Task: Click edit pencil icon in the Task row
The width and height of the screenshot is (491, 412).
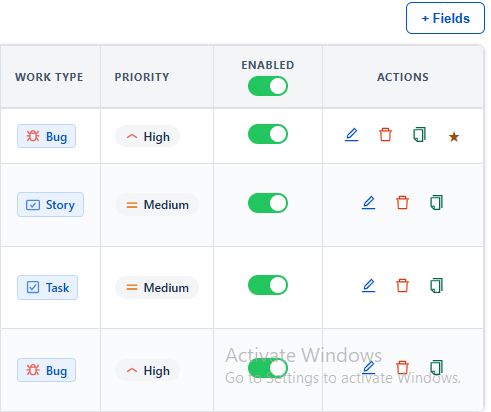Action: coord(368,286)
